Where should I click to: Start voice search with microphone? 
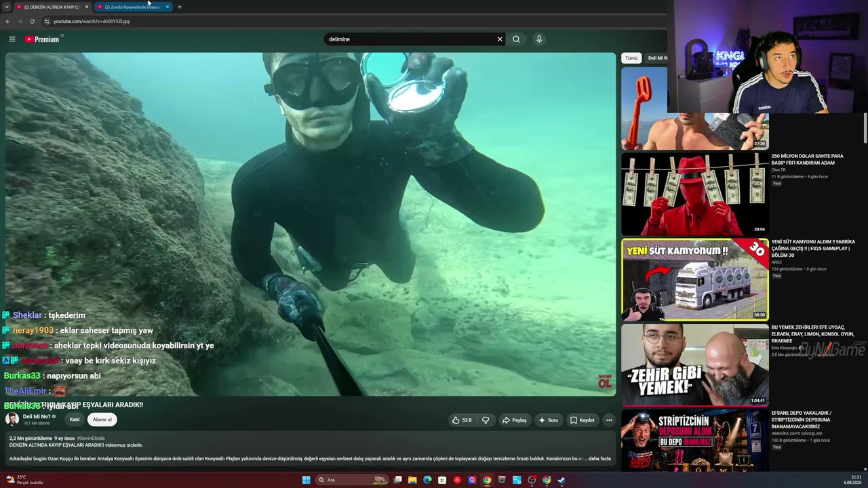coord(539,39)
